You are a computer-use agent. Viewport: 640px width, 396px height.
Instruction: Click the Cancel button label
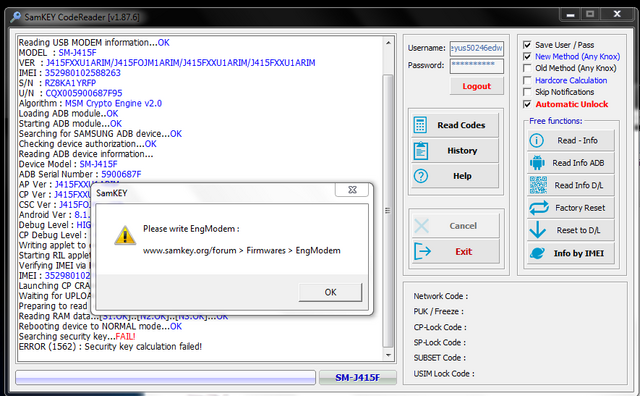(463, 226)
